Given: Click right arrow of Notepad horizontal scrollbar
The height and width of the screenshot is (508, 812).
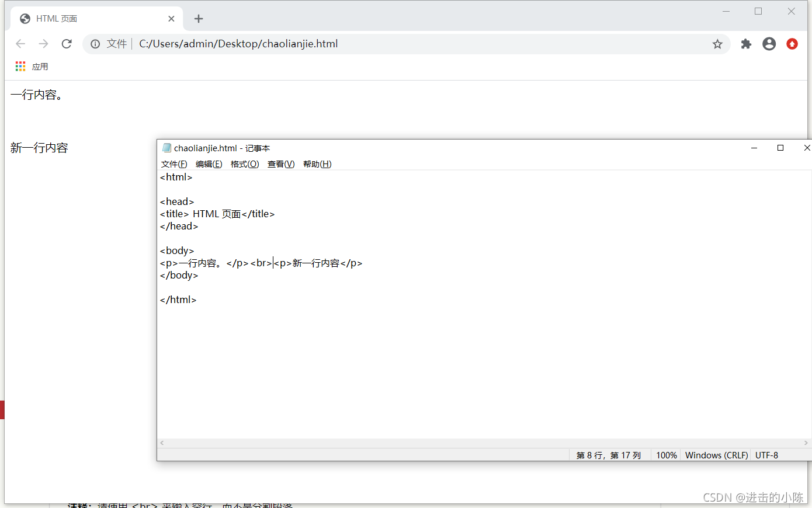Looking at the screenshot, I should tap(807, 443).
